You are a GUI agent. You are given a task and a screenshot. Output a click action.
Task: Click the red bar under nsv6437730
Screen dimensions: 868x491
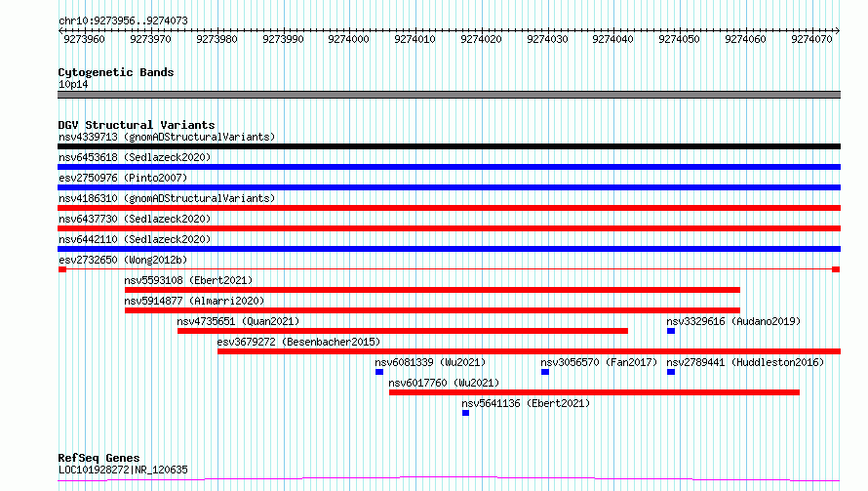point(449,228)
